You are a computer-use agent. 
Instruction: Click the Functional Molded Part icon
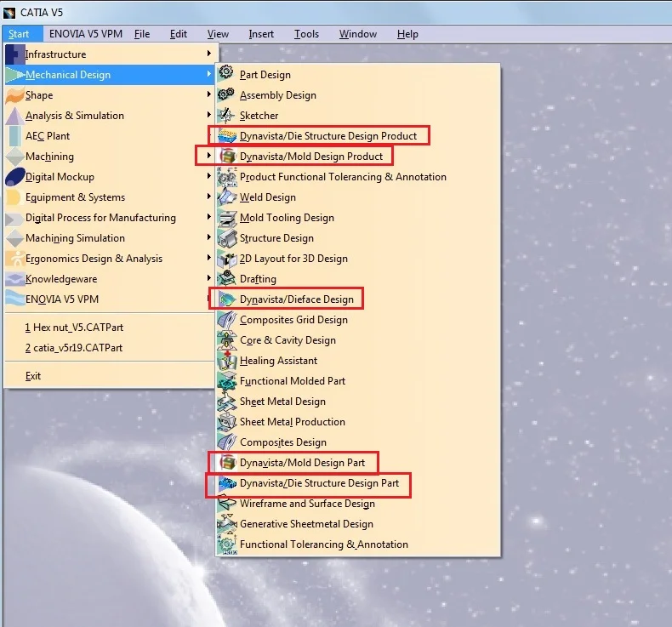(x=227, y=381)
